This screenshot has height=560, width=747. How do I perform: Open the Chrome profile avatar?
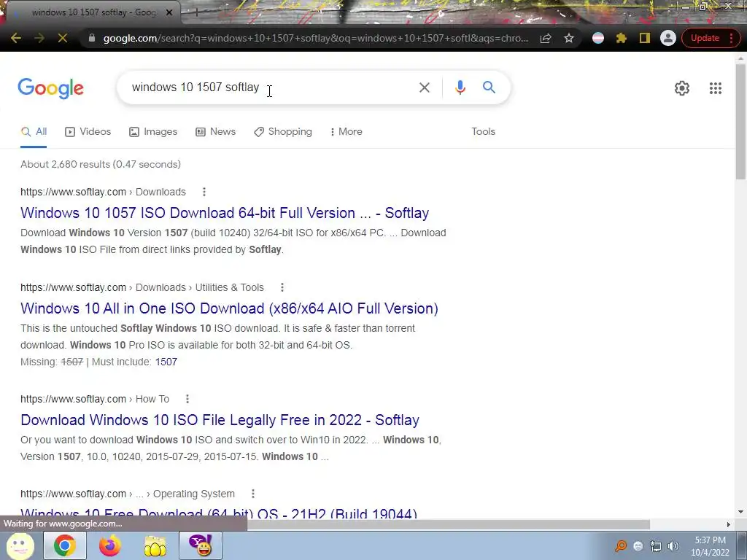pyautogui.click(x=668, y=38)
